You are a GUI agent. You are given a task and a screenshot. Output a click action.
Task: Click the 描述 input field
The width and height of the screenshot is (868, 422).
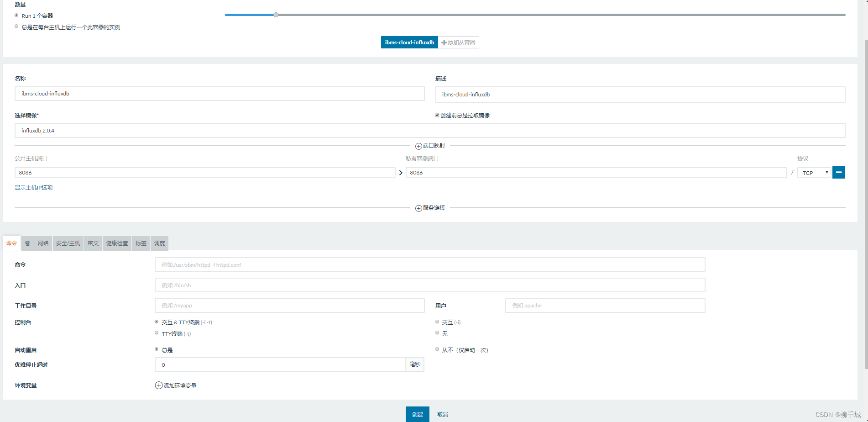[x=640, y=95]
